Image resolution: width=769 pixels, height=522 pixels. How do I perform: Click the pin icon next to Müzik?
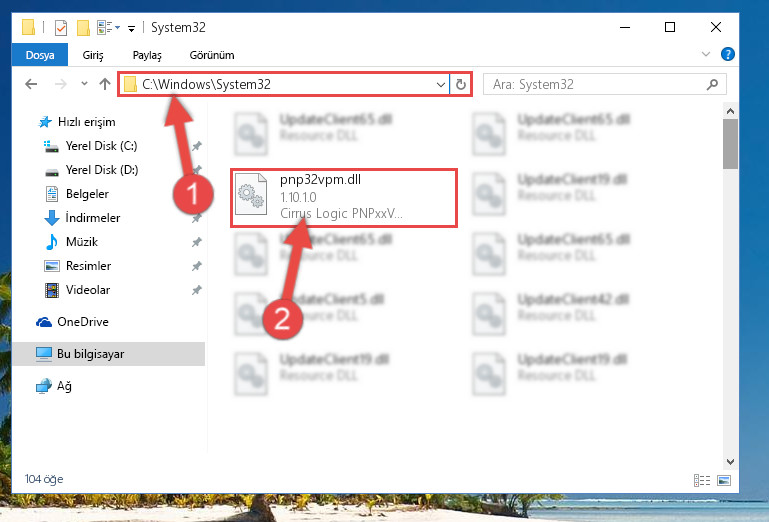tap(197, 242)
